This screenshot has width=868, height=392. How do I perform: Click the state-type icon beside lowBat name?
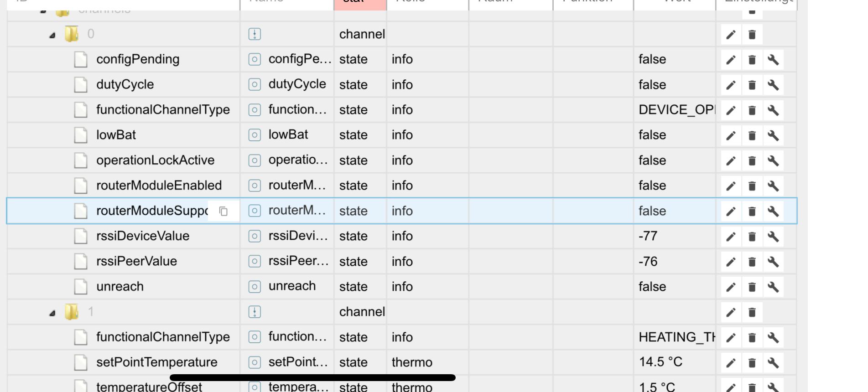[255, 135]
